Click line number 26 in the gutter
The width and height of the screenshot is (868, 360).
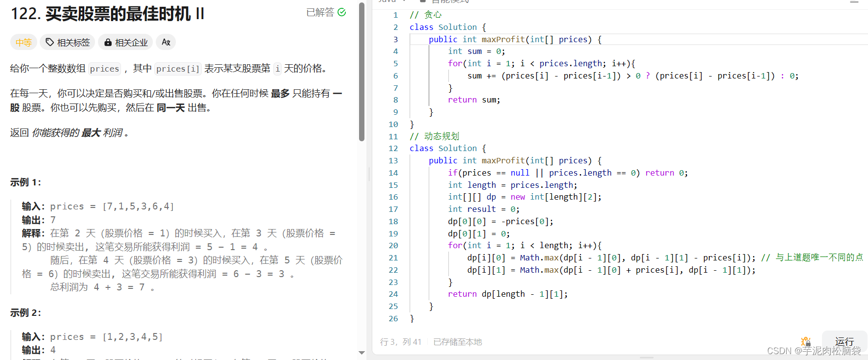click(x=393, y=319)
